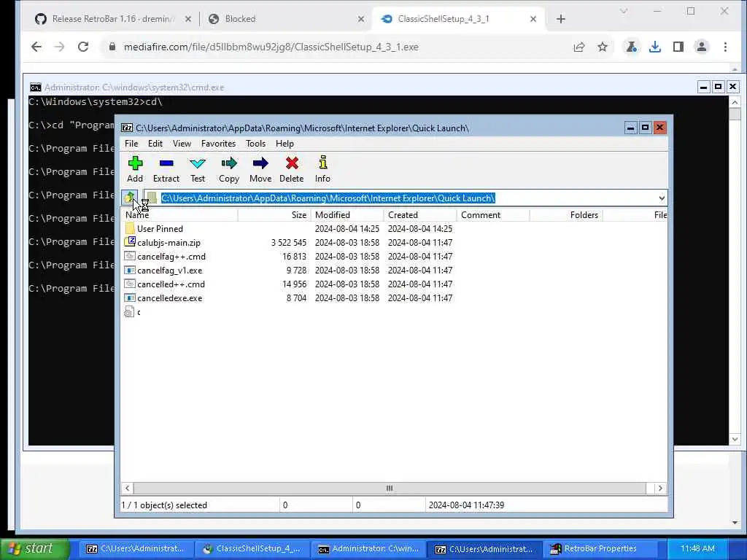Switch to ClassicShellSetup taskbar item

252,548
